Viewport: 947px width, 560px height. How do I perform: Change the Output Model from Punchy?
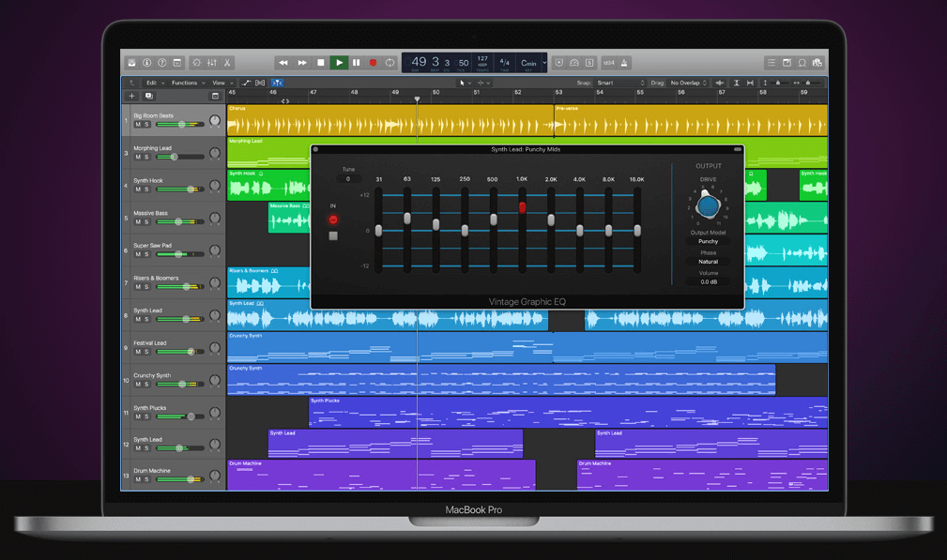709,240
